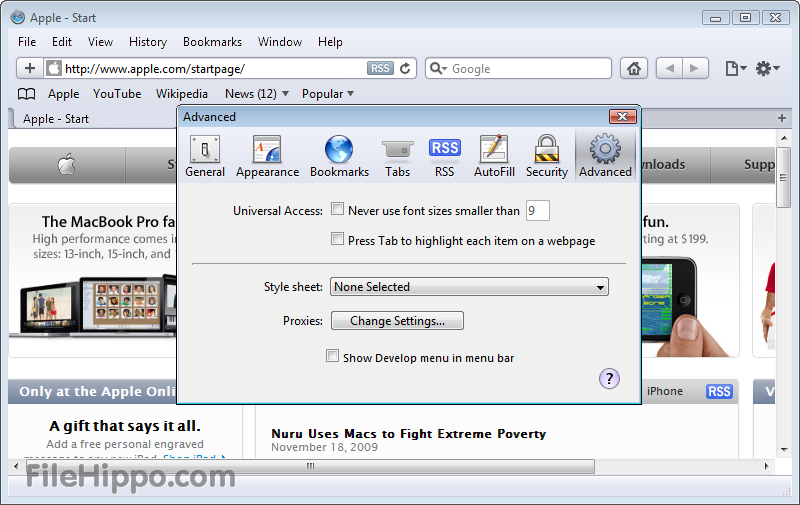800x505 pixels.
Task: Click the RSS badge in address bar
Action: pos(380,68)
